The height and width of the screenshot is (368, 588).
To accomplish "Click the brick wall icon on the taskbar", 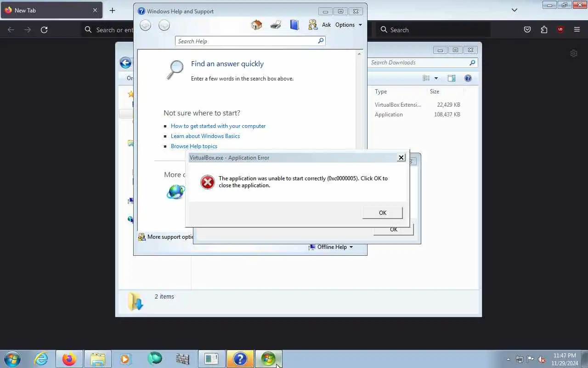I will pyautogui.click(x=183, y=359).
